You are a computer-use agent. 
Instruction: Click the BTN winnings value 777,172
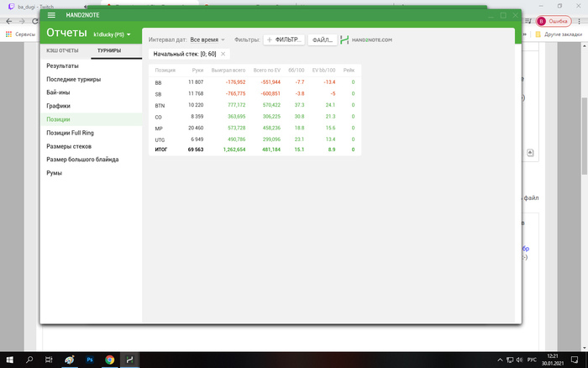coord(237,105)
